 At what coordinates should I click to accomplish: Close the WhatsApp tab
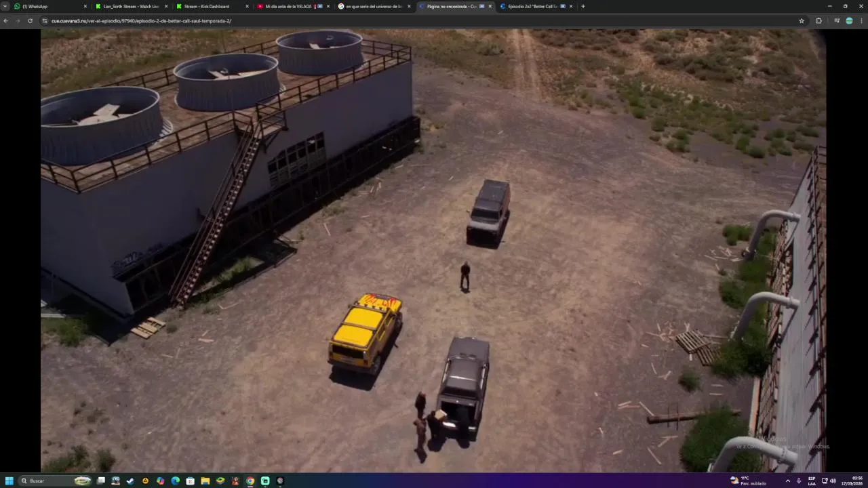click(85, 6)
